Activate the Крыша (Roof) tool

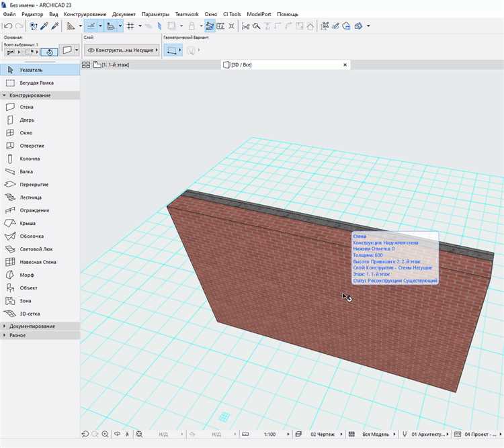coord(27,223)
